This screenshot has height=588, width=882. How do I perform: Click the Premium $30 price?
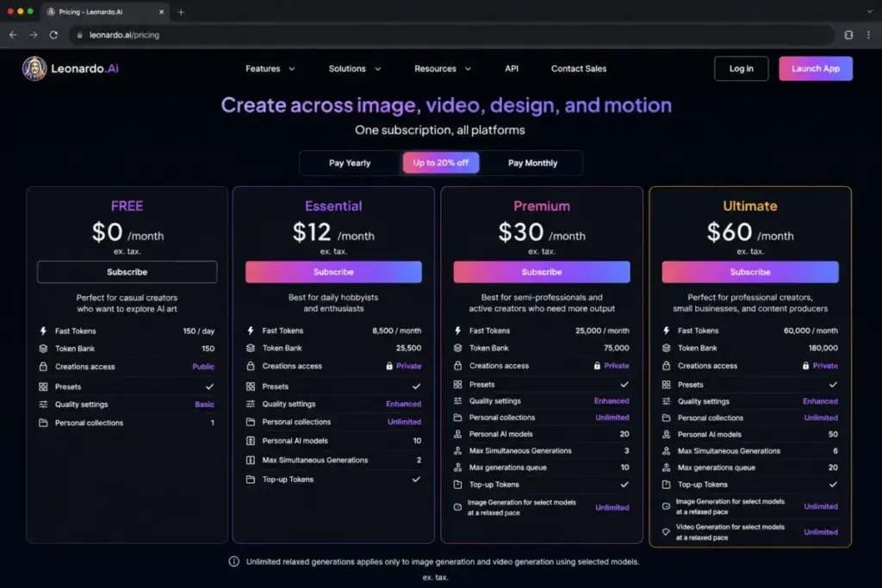coord(521,232)
